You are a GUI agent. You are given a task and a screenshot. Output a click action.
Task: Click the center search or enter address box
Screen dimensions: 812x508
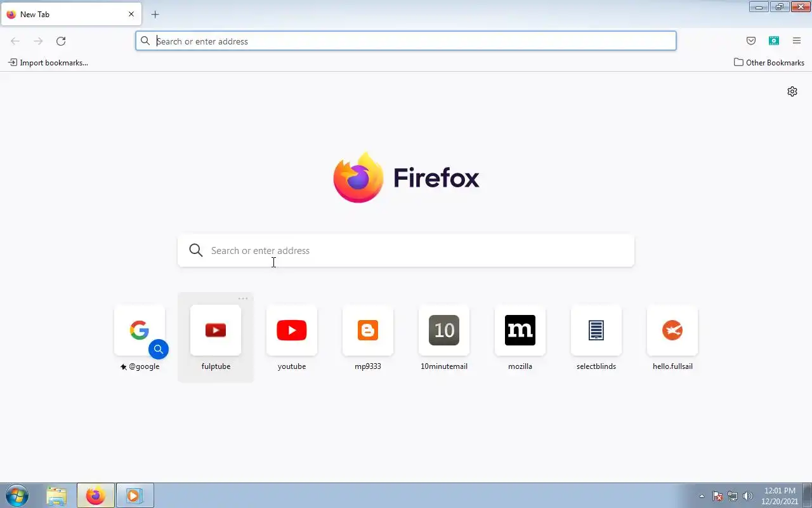[x=406, y=251]
